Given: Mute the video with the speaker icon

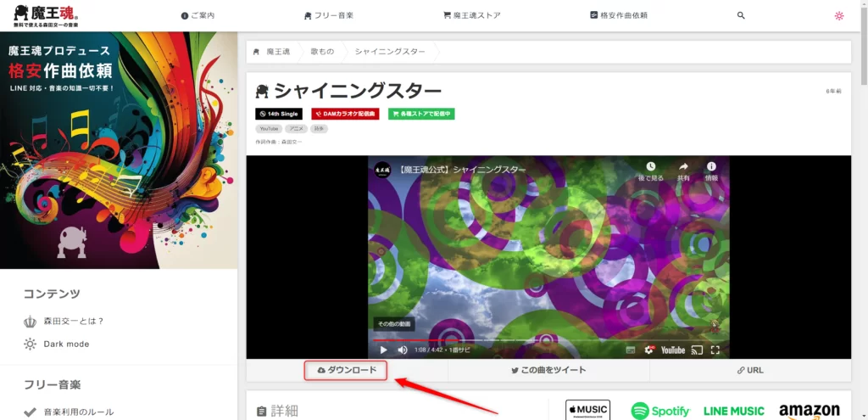Looking at the screenshot, I should (403, 350).
